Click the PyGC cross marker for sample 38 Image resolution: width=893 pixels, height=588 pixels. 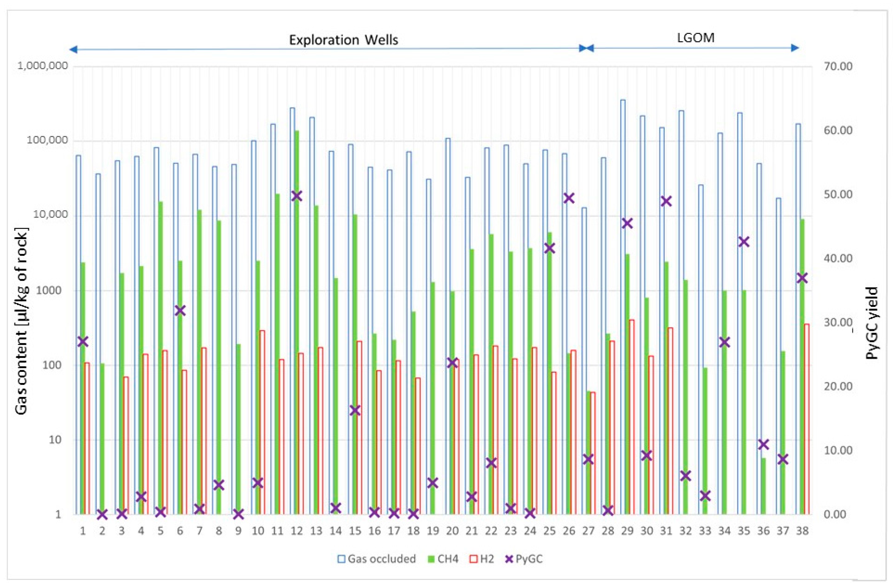pyautogui.click(x=802, y=278)
